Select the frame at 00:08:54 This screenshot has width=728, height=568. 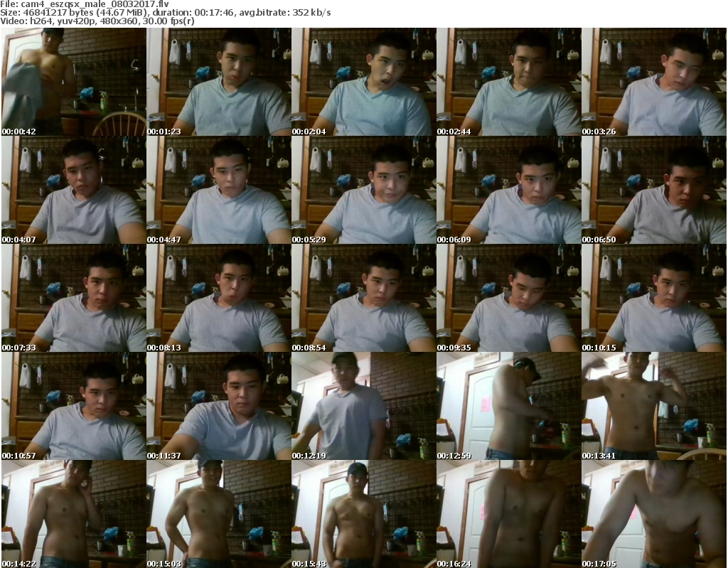pyautogui.click(x=363, y=298)
